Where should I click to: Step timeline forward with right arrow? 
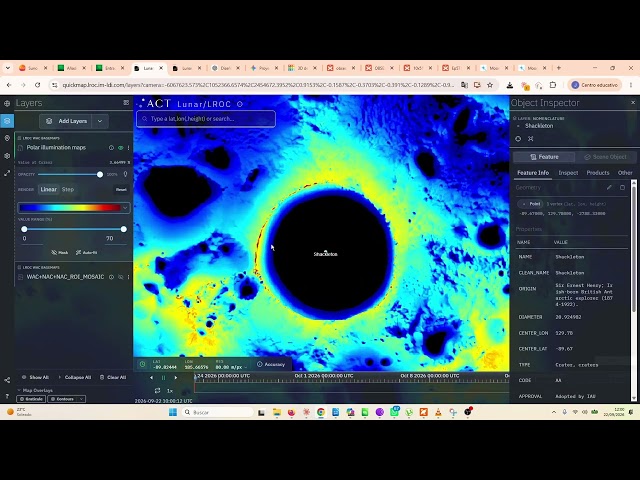click(176, 378)
